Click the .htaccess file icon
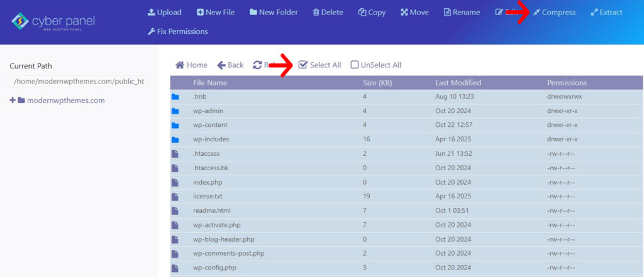 [175, 154]
